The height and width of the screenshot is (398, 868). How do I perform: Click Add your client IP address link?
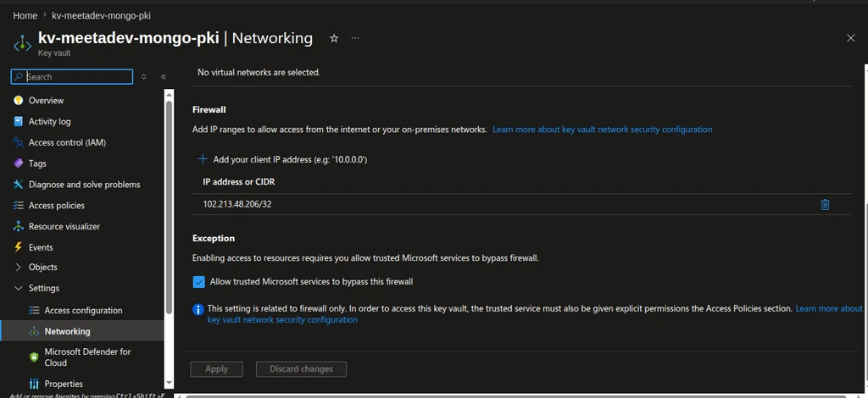coord(290,160)
